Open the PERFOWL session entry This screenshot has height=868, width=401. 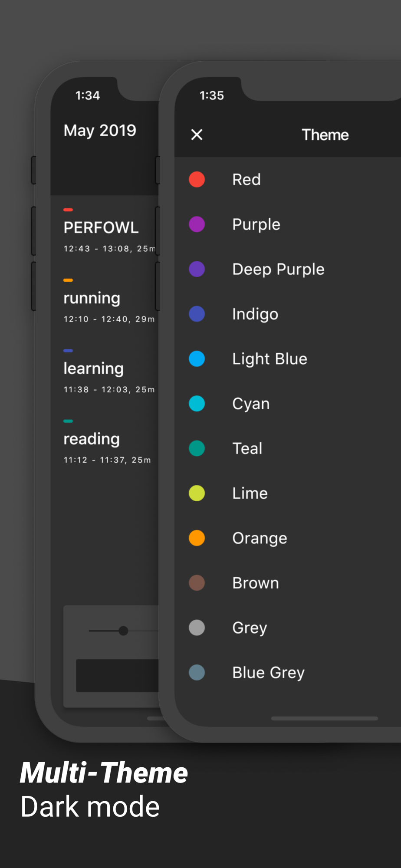(x=108, y=231)
